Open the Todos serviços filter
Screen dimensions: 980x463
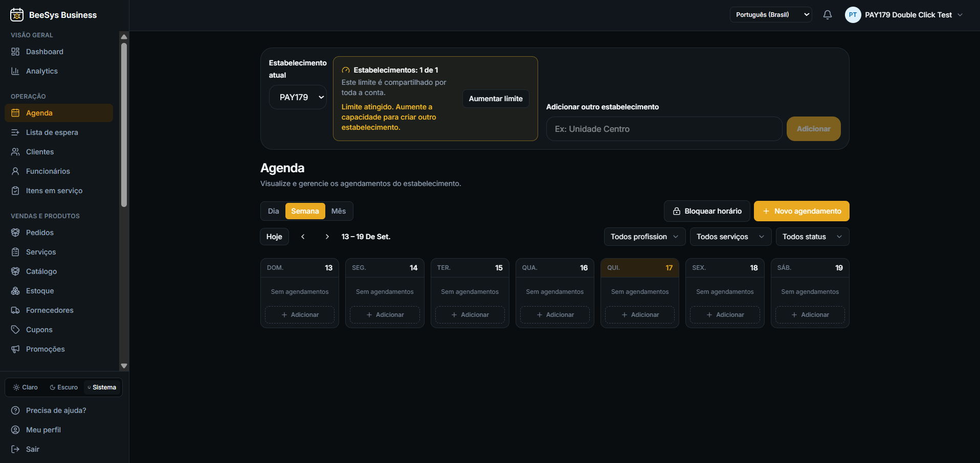[730, 237]
